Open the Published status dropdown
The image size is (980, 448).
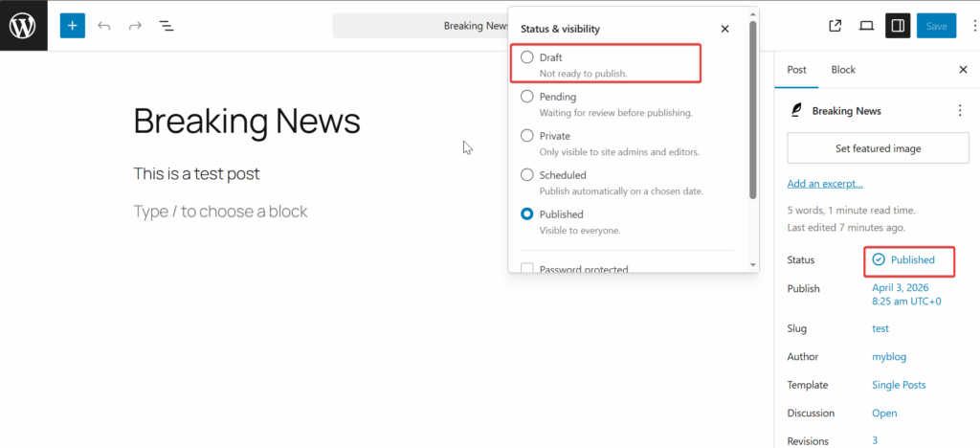coord(911,260)
